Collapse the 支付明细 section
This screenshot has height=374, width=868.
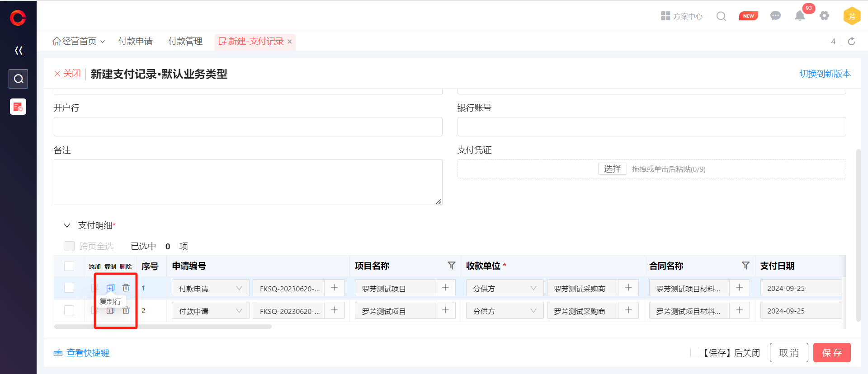67,225
